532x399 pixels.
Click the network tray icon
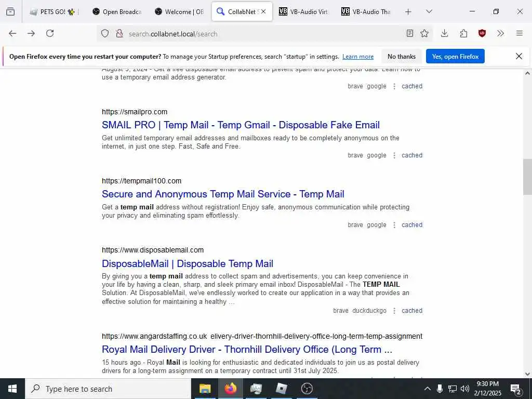coord(453,389)
